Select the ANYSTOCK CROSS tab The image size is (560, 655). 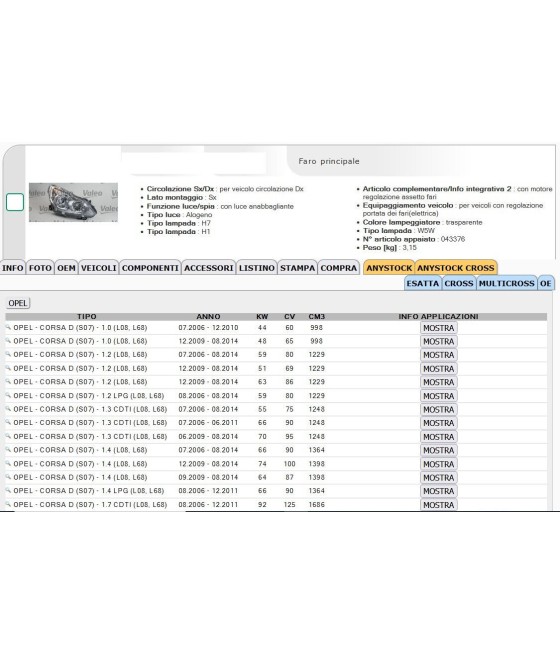pos(456,268)
